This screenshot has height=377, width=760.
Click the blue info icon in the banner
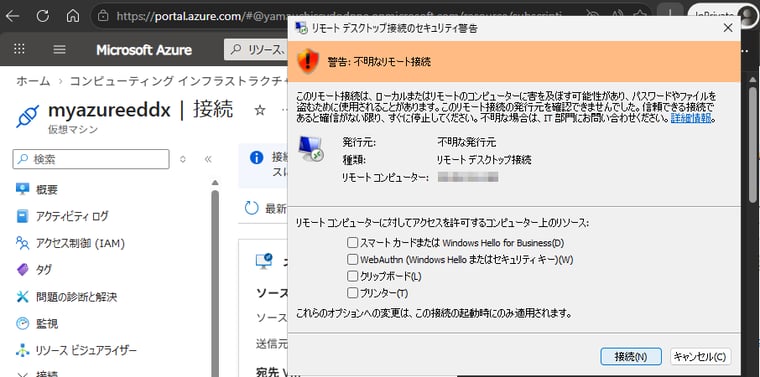[x=256, y=157]
